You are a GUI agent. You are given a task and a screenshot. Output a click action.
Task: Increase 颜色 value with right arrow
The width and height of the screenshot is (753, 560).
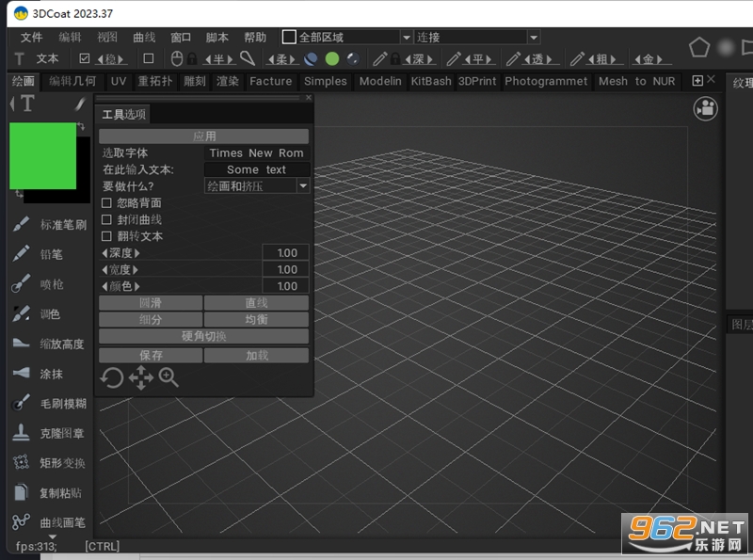[136, 286]
